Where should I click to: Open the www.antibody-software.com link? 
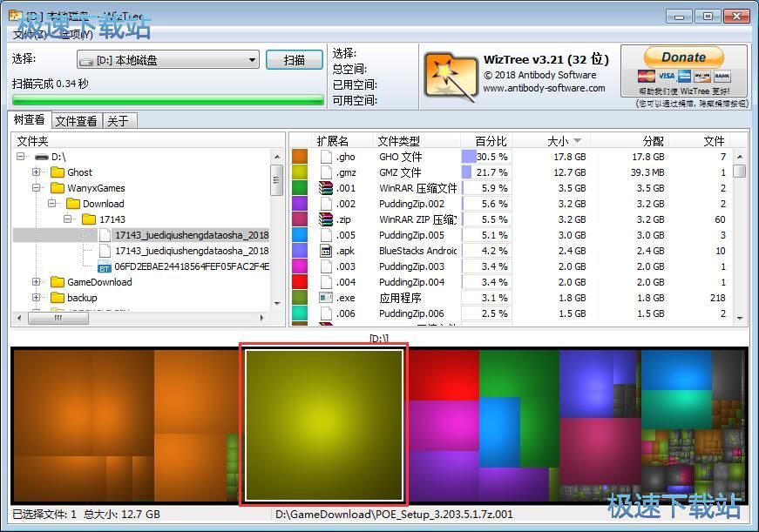pos(544,88)
